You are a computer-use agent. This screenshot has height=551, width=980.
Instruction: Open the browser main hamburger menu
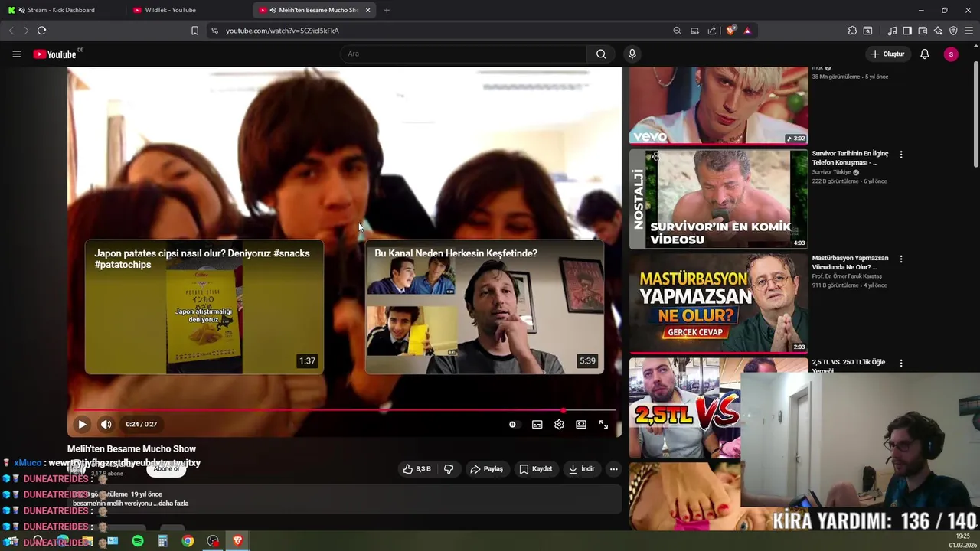pos(969,31)
